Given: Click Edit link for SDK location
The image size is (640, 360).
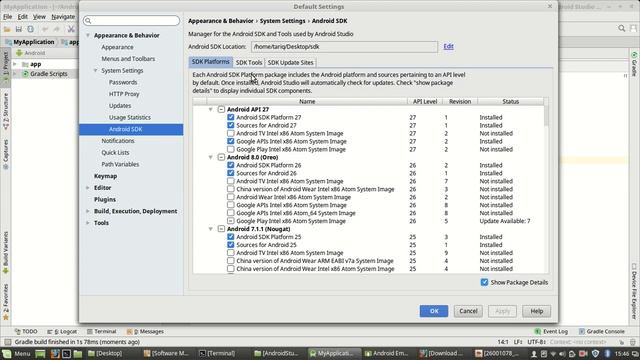Looking at the screenshot, I should (449, 46).
